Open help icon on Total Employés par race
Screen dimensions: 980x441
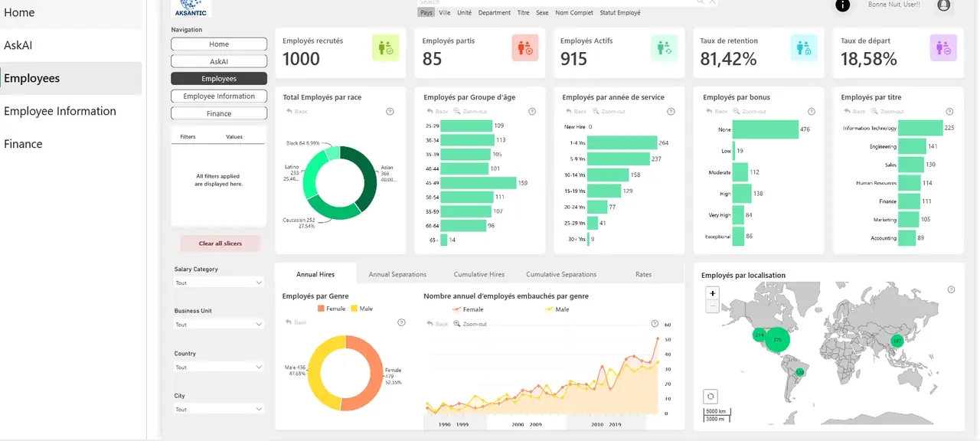[390, 111]
